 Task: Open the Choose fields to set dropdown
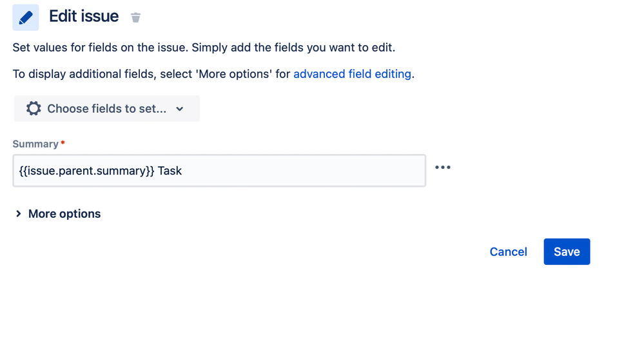point(107,109)
